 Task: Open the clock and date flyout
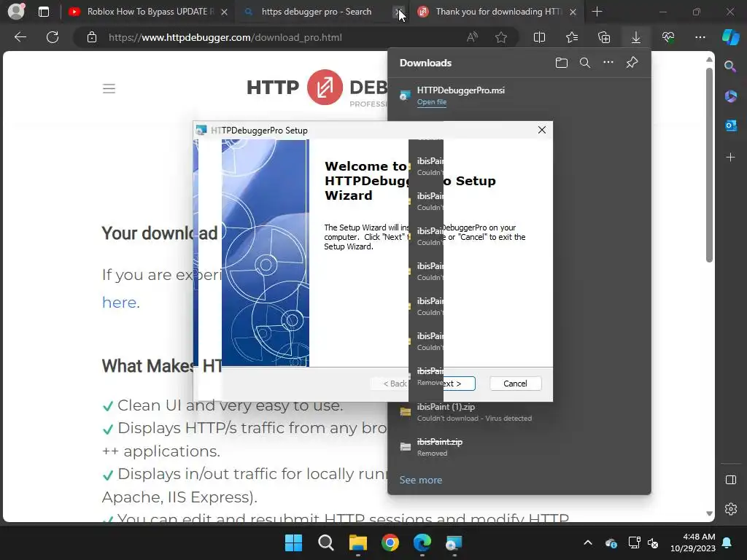click(x=693, y=542)
